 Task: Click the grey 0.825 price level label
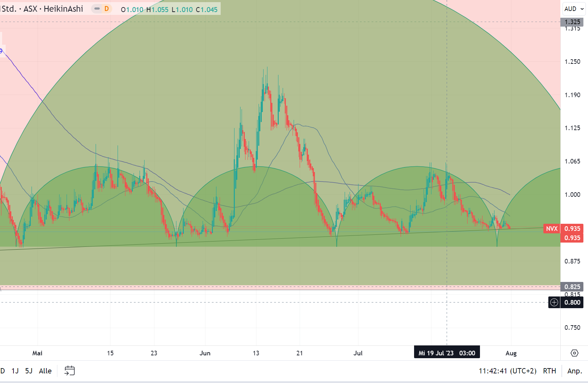(x=572, y=287)
